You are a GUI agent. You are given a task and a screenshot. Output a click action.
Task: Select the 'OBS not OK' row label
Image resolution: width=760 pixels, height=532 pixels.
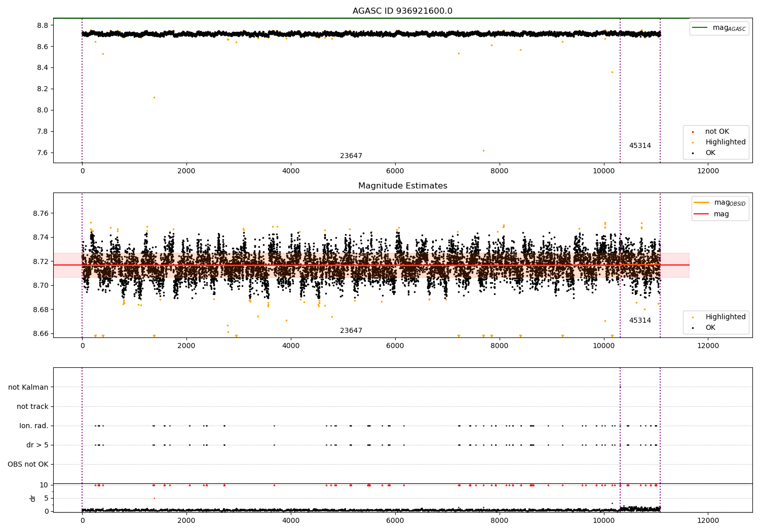[x=28, y=465]
